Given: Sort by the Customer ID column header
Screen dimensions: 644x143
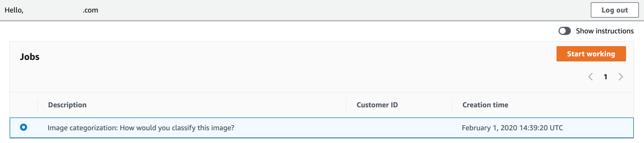Looking at the screenshot, I should pyautogui.click(x=377, y=105).
